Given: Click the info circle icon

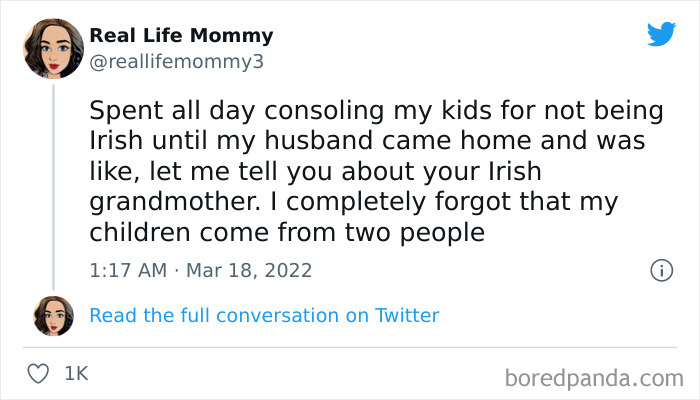Looking at the screenshot, I should pyautogui.click(x=660, y=270).
